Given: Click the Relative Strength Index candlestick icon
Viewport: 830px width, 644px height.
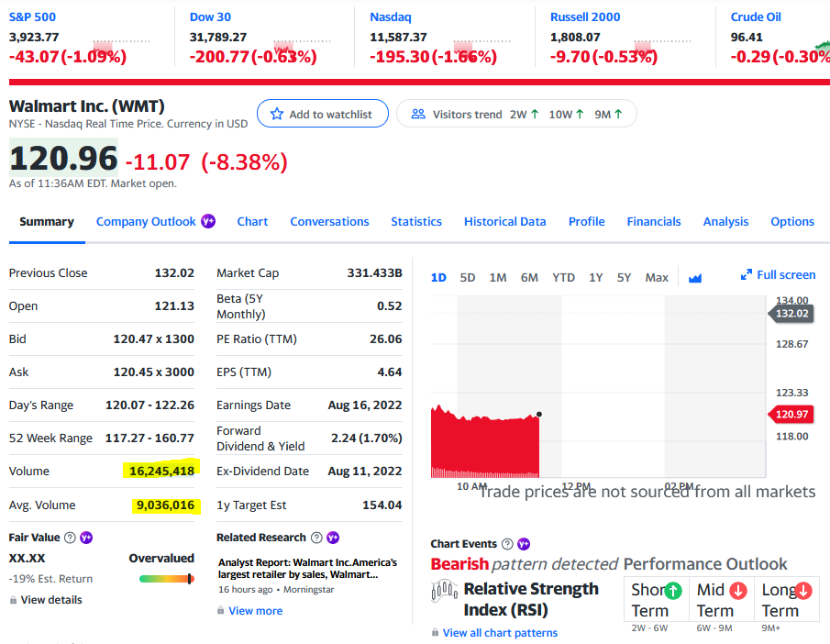Looking at the screenshot, I should (x=445, y=591).
